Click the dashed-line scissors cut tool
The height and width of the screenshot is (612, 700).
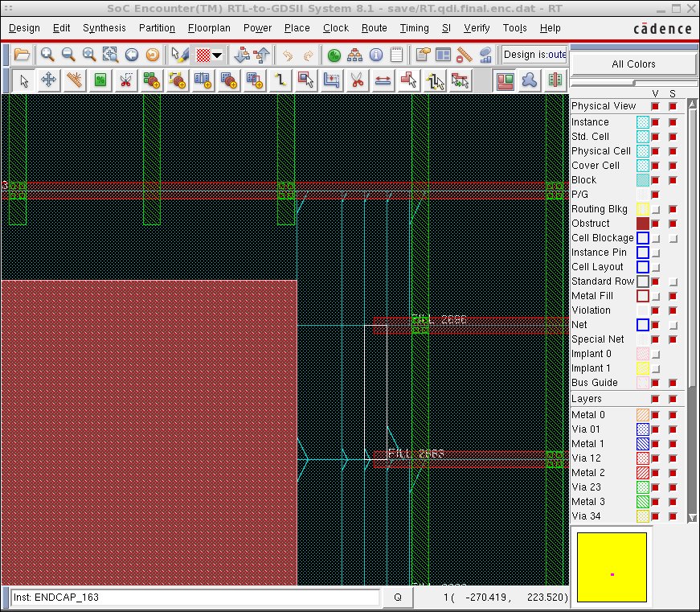[x=126, y=80]
